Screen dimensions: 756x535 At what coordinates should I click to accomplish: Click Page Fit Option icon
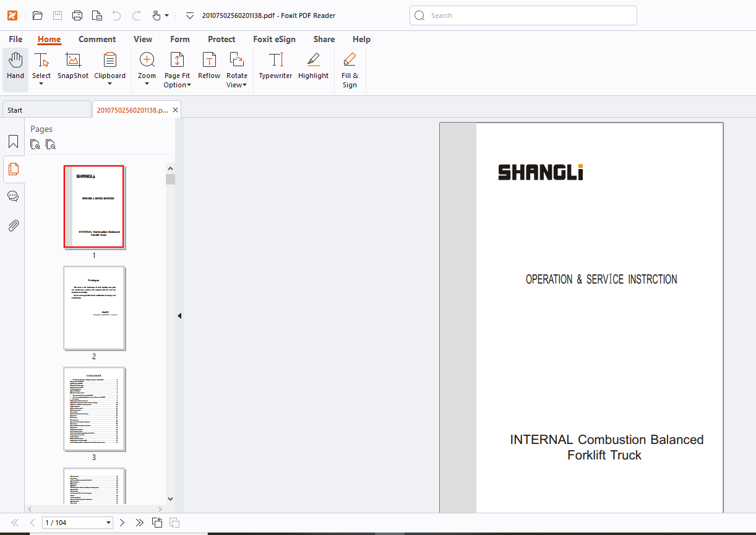coord(177,59)
